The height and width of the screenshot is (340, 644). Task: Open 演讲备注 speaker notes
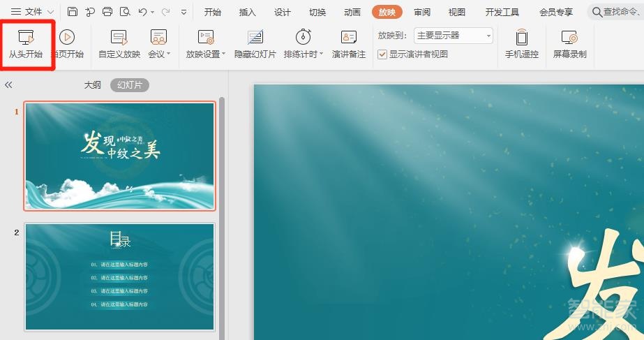tap(348, 38)
